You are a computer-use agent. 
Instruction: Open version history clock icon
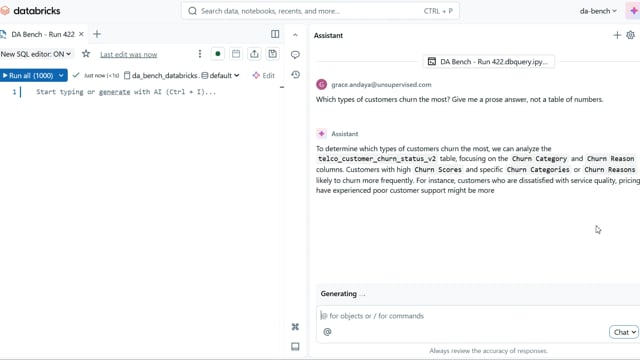[295, 75]
